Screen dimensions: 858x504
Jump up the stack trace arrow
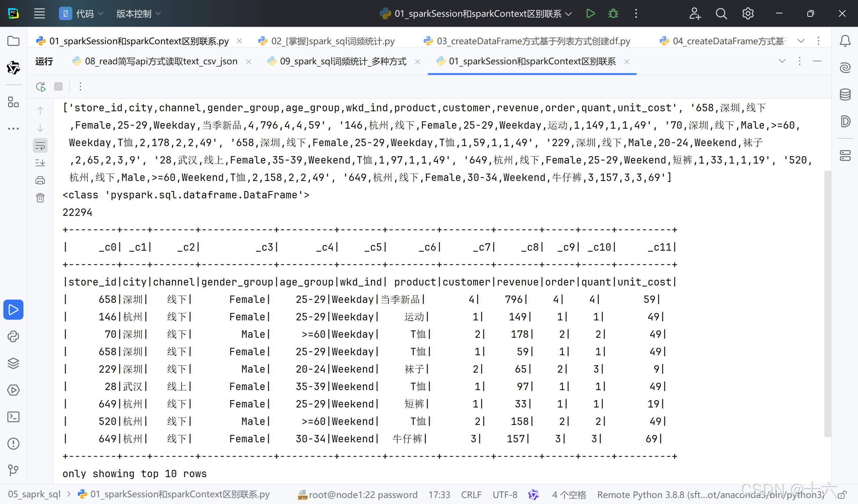(40, 111)
